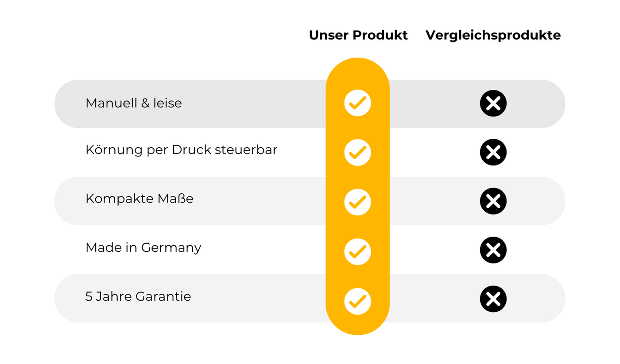The image size is (620, 364).
Task: Click the Made in Germany label
Action: point(143,248)
